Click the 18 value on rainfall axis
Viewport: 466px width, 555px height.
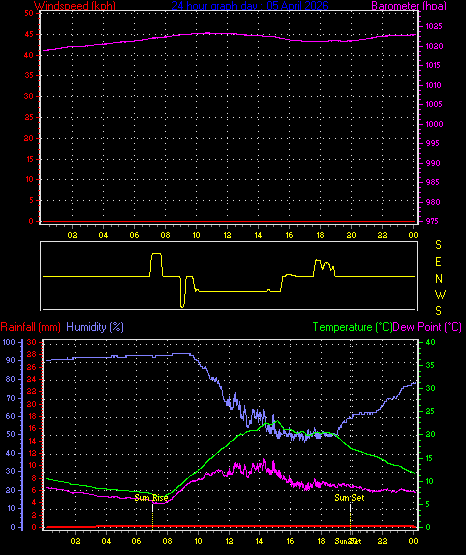(x=32, y=416)
